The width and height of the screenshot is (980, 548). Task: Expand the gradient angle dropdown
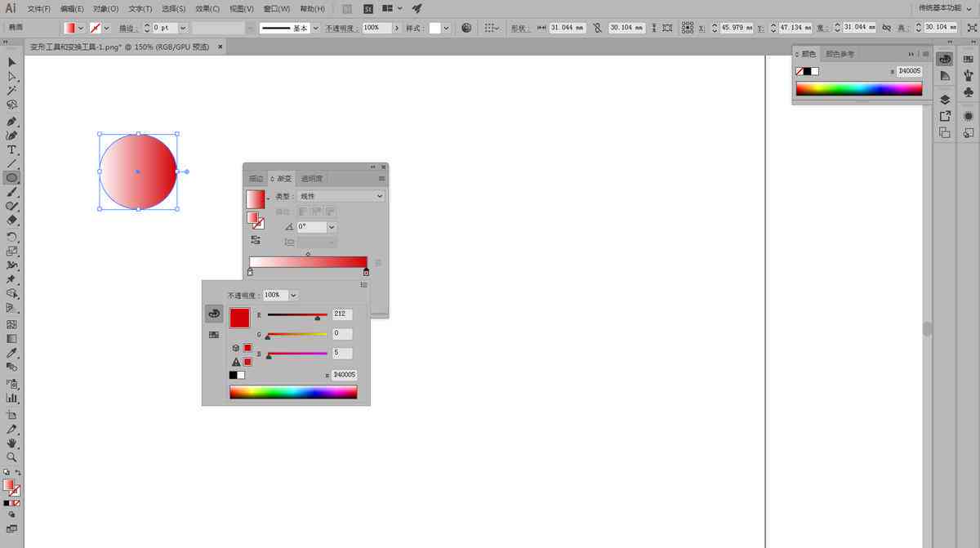pyautogui.click(x=332, y=227)
